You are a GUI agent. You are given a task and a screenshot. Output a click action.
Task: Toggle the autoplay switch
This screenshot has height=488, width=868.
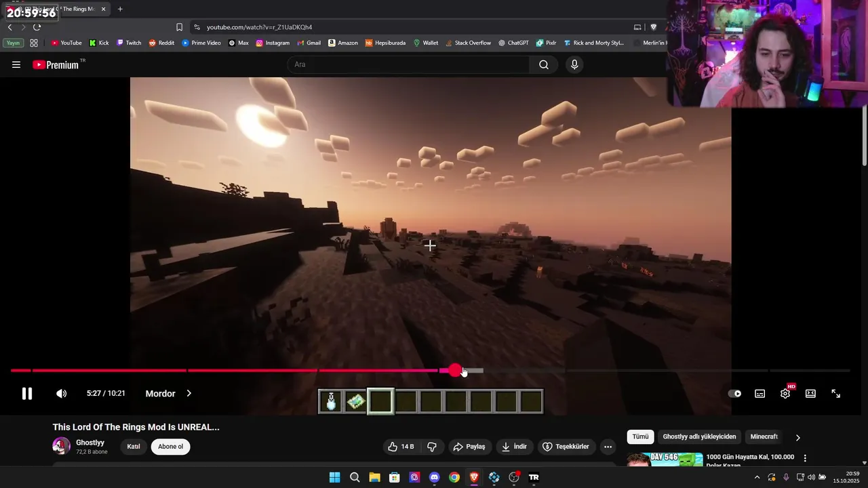(734, 394)
